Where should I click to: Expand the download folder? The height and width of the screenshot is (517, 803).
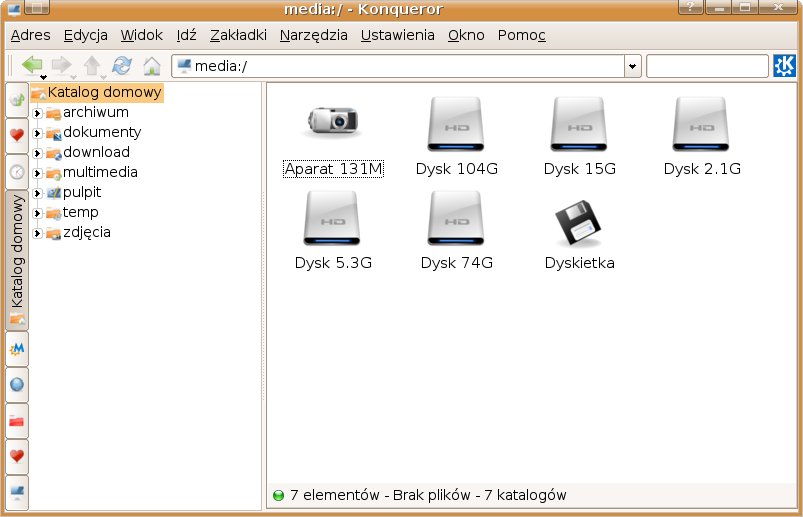(37, 153)
